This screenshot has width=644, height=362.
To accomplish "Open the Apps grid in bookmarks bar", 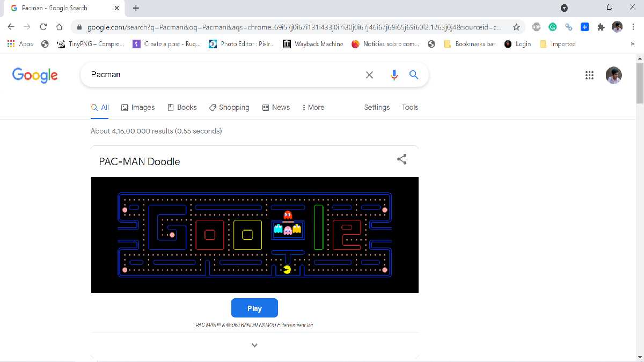I will (x=20, y=44).
